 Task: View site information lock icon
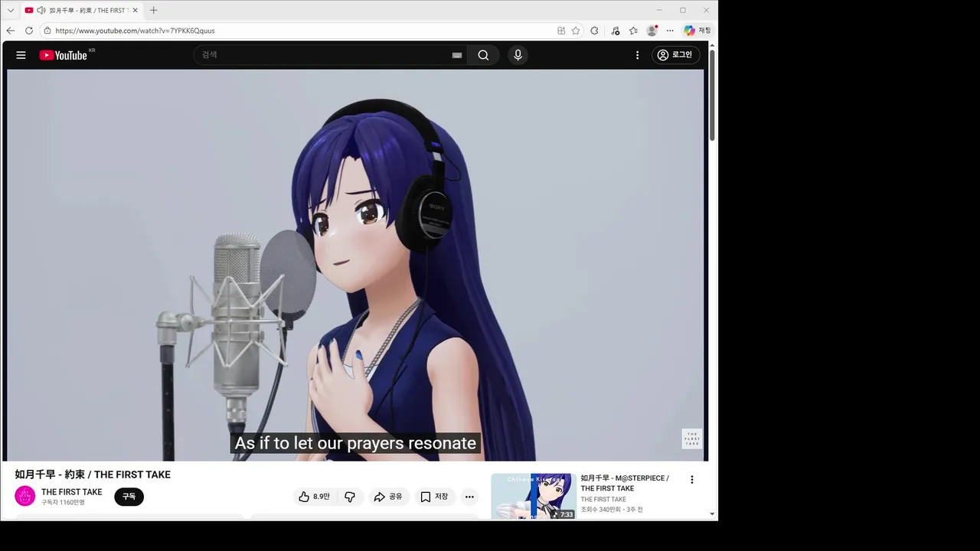coord(47,31)
